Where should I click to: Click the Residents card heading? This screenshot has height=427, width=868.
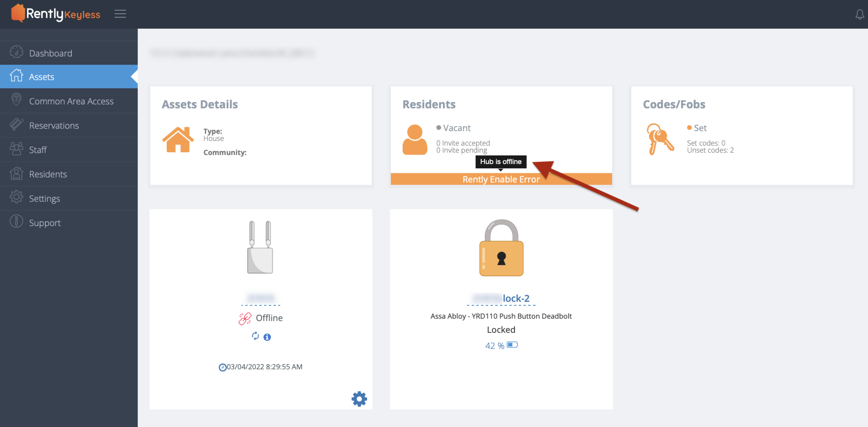429,104
